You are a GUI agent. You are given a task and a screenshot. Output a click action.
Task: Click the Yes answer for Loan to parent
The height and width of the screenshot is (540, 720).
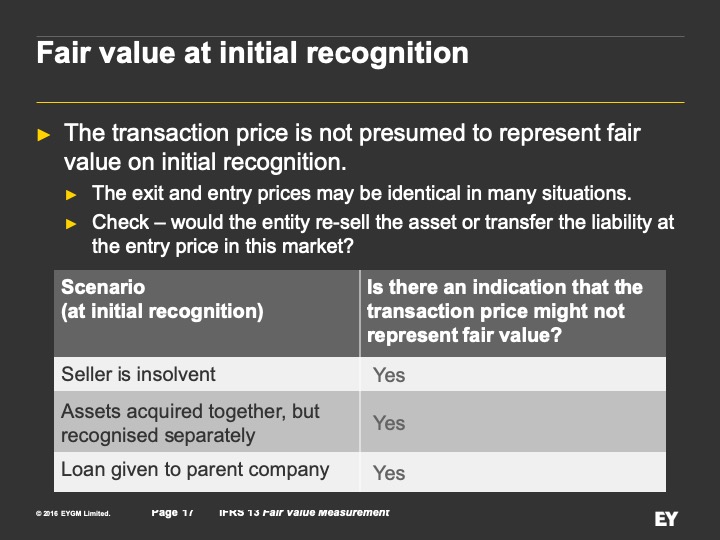(389, 473)
